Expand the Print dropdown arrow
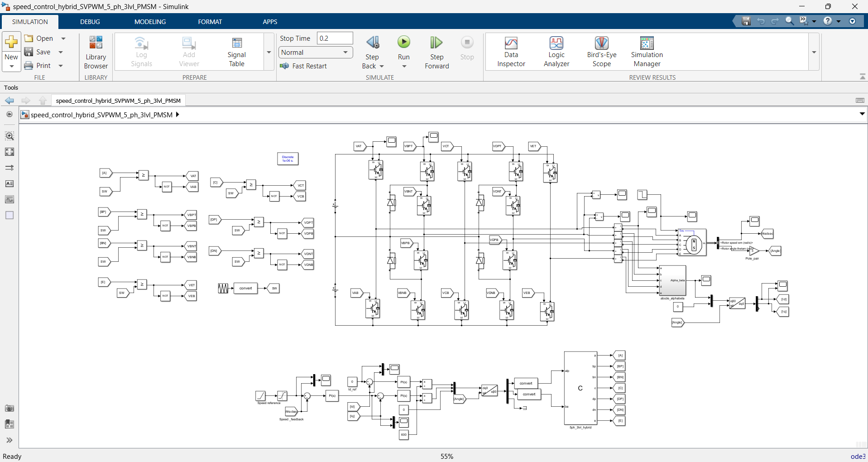 point(61,66)
